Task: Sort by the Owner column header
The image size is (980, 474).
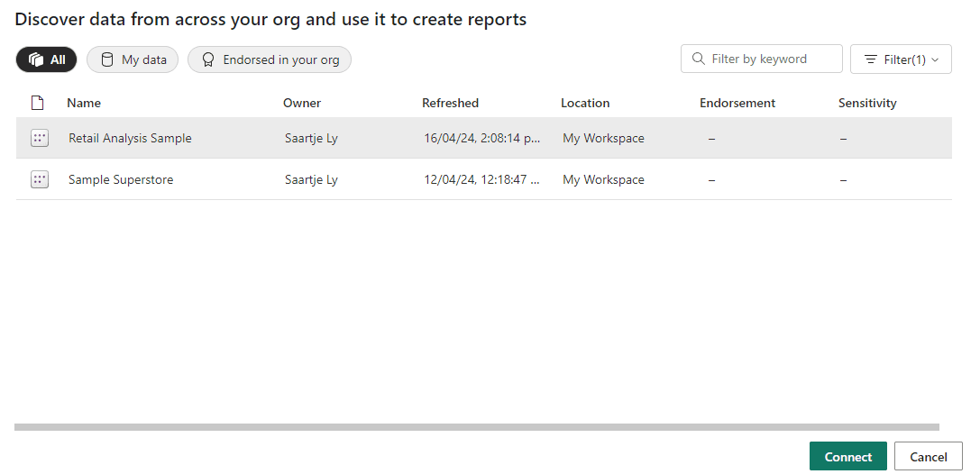Action: click(302, 103)
